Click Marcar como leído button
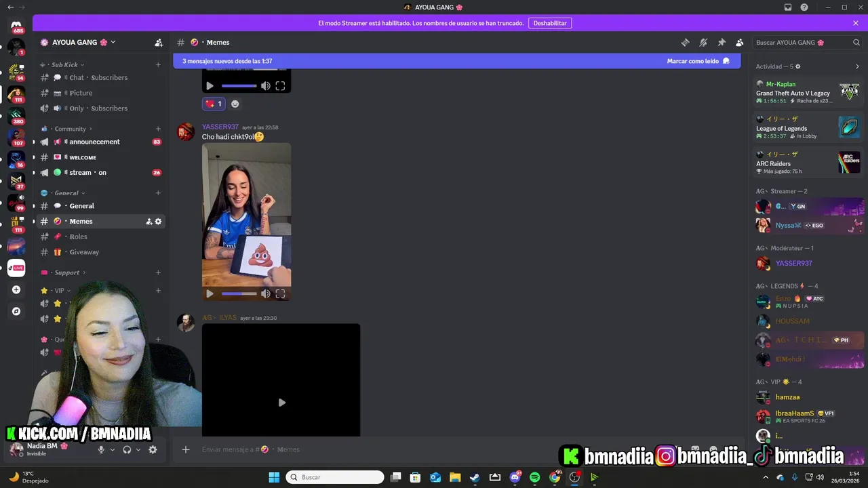Screen dimensions: 868x488 coord(698,61)
